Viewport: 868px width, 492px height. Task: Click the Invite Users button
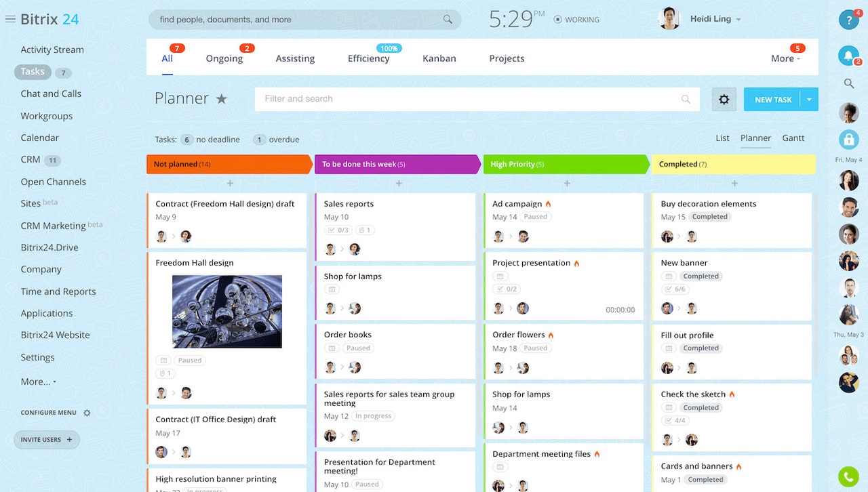[x=46, y=440]
